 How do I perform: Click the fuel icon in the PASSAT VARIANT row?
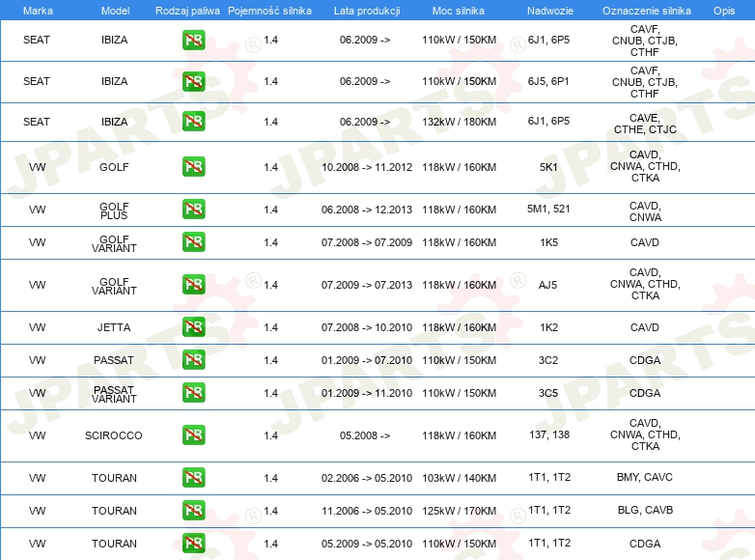pyautogui.click(x=193, y=393)
